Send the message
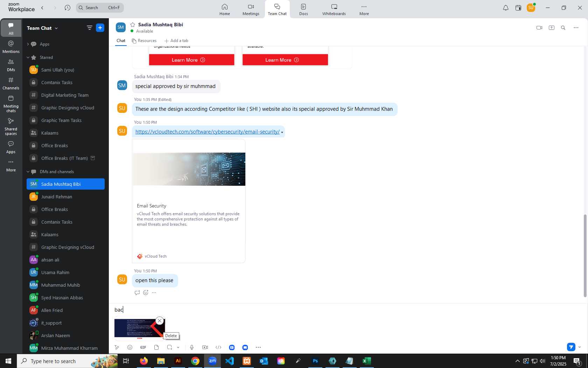This screenshot has height=368, width=588. [x=571, y=347]
